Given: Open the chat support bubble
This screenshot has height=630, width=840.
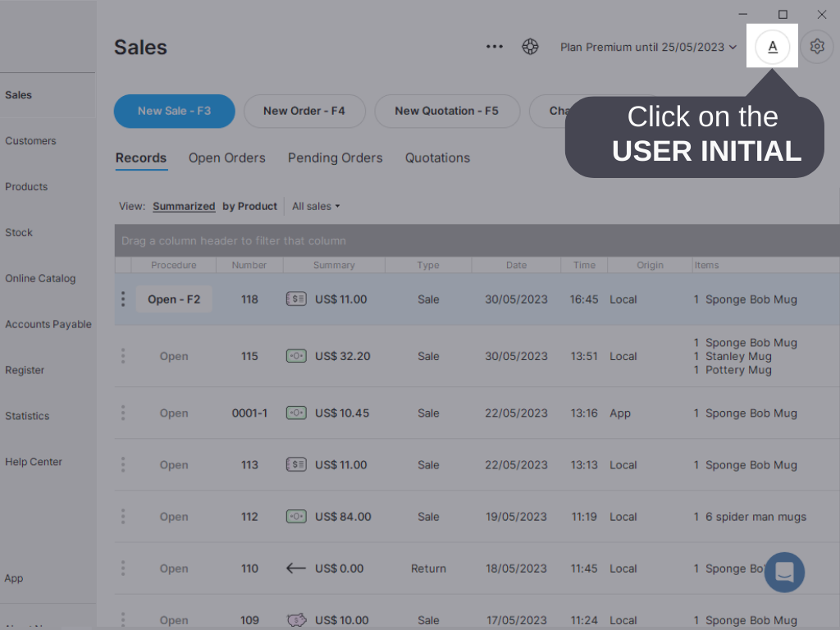Looking at the screenshot, I should pyautogui.click(x=784, y=572).
